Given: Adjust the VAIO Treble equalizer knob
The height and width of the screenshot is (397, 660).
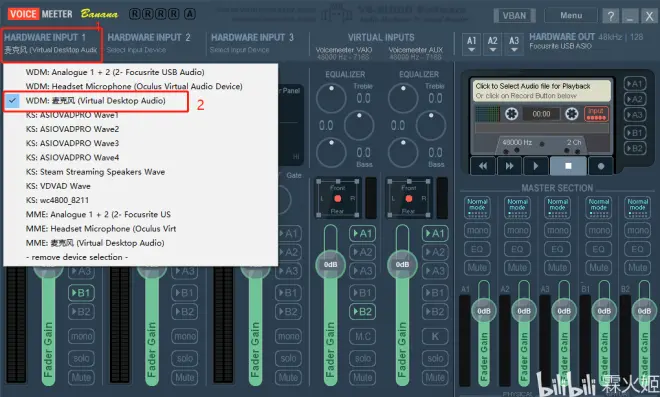Looking at the screenshot, I should click(x=331, y=98).
